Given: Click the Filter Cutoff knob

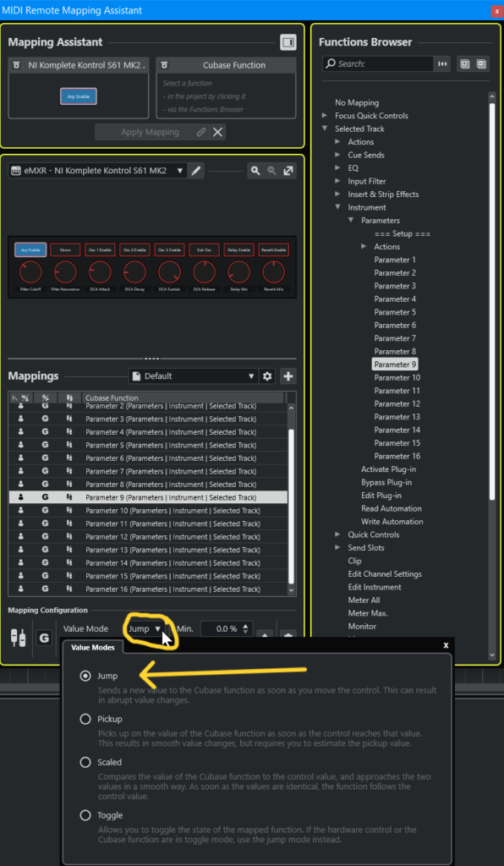Looking at the screenshot, I should point(30,272).
